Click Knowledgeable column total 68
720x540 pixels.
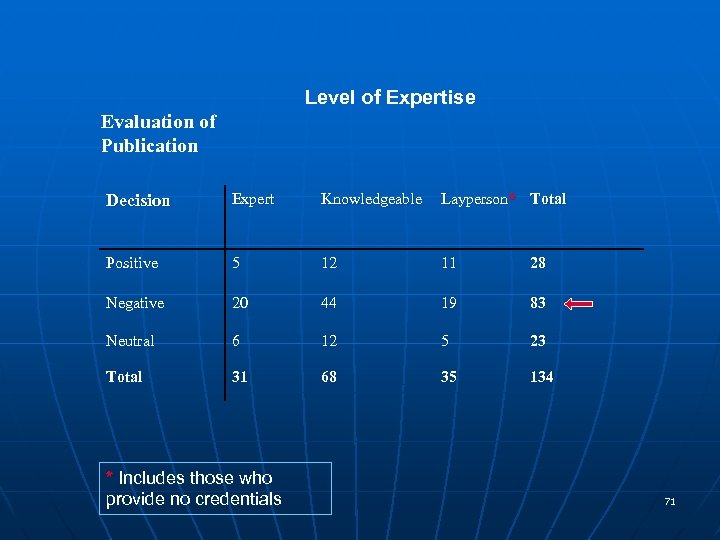coord(329,377)
